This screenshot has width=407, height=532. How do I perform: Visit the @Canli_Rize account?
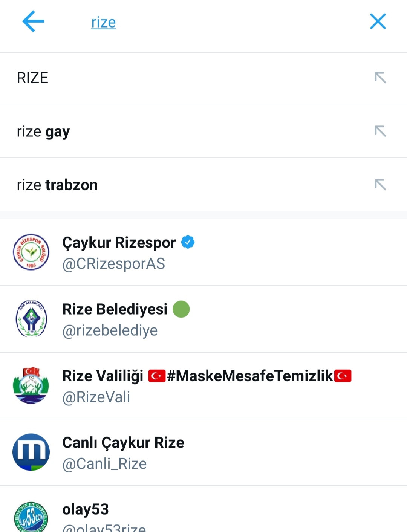[x=104, y=464]
